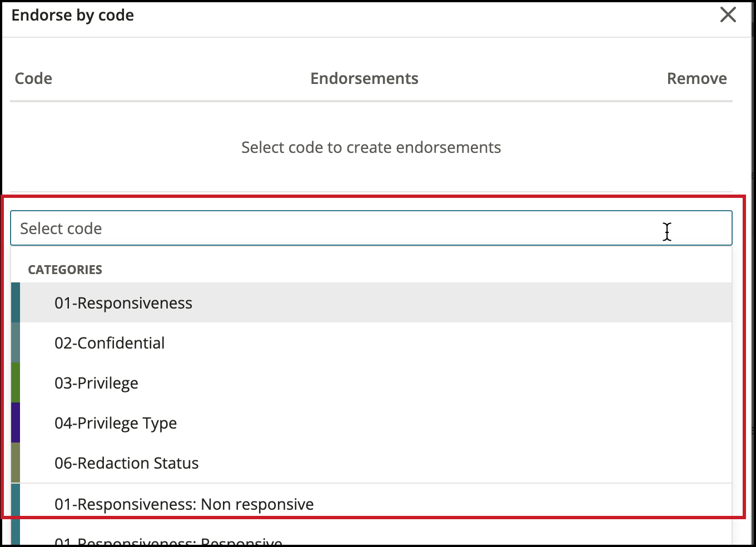Choose 02-Confidential from the list

click(371, 342)
